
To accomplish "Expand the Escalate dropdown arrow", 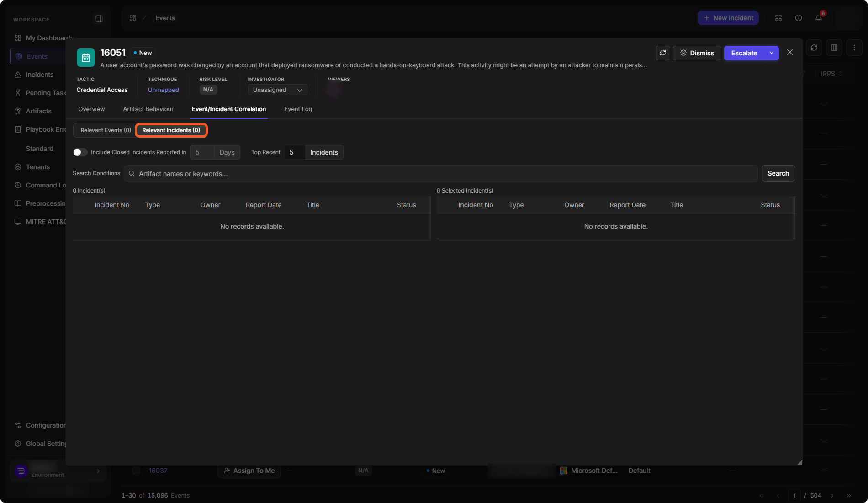I will click(772, 53).
